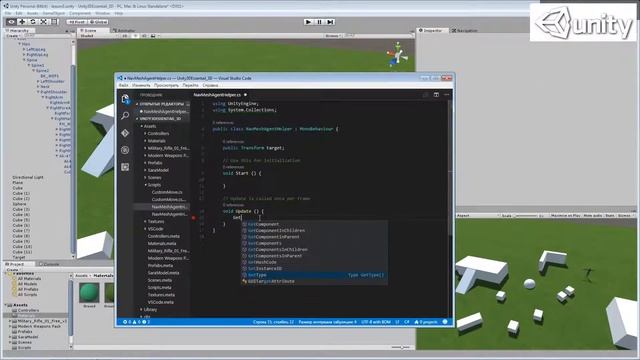Switch to the Unity Navigation tab
The width and height of the screenshot is (640, 360).
coord(465,31)
